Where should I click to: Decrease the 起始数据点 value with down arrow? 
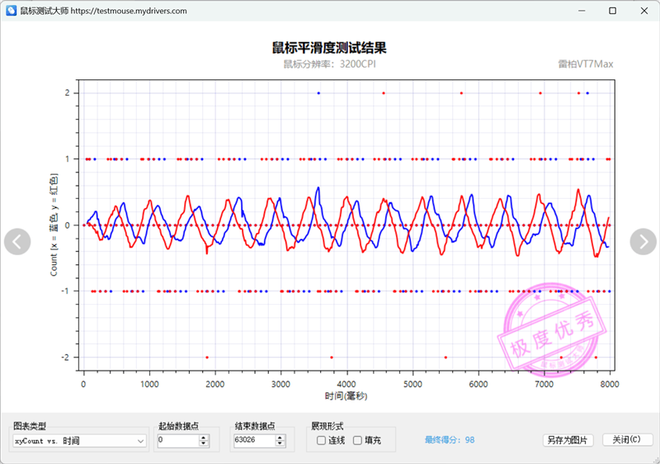(206, 444)
